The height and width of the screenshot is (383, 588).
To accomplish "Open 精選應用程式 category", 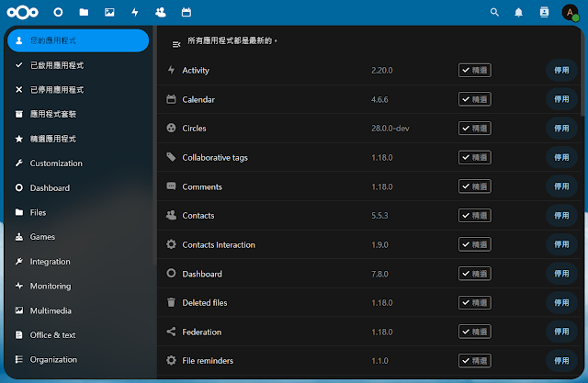I will 78,139.
